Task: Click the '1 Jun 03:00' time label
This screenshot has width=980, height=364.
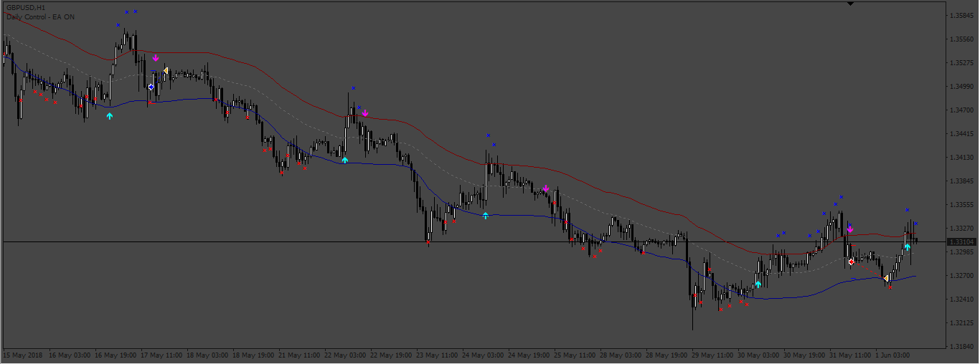Action: (x=893, y=355)
